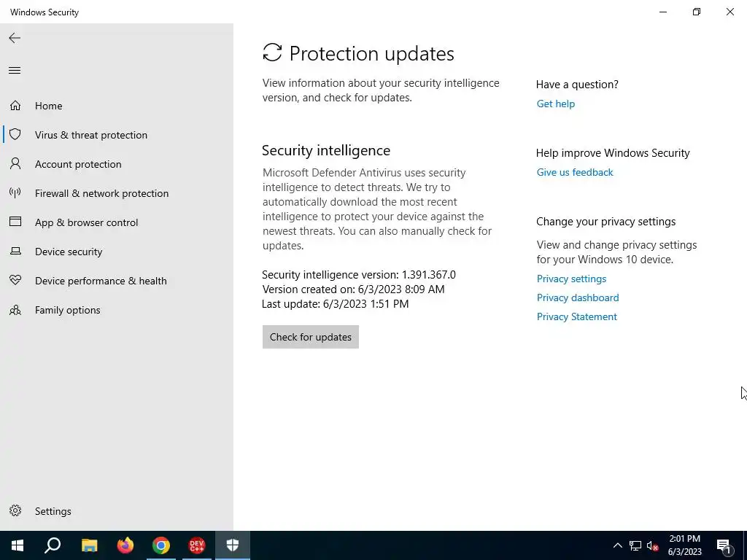Launch Firefox from the taskbar
This screenshot has height=560, width=747.
[x=125, y=545]
